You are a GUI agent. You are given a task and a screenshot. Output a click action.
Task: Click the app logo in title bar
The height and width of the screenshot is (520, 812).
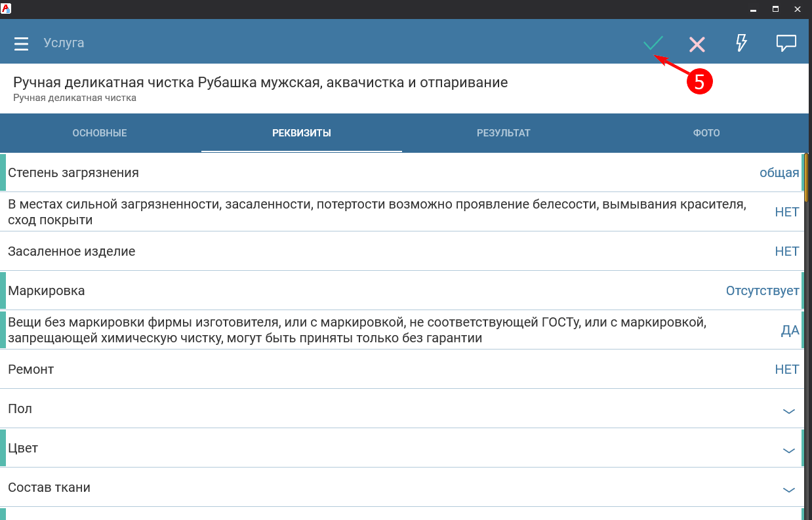tap(5, 9)
